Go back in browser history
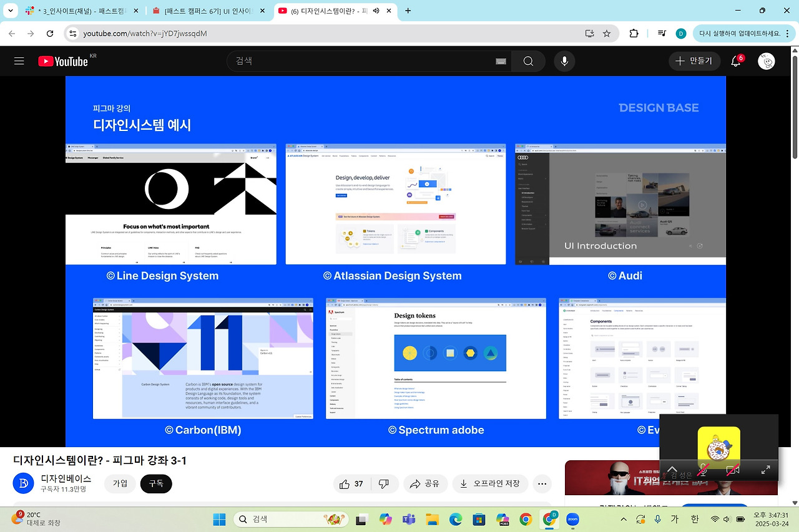Viewport: 799px width, 532px height. pos(12,33)
